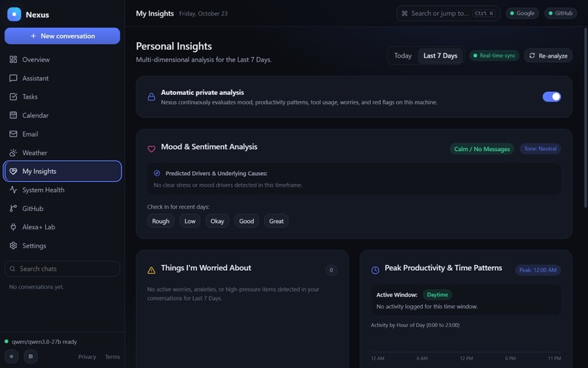Select the Okay mood check-in
Image resolution: width=588 pixels, height=368 pixels.
click(x=217, y=221)
